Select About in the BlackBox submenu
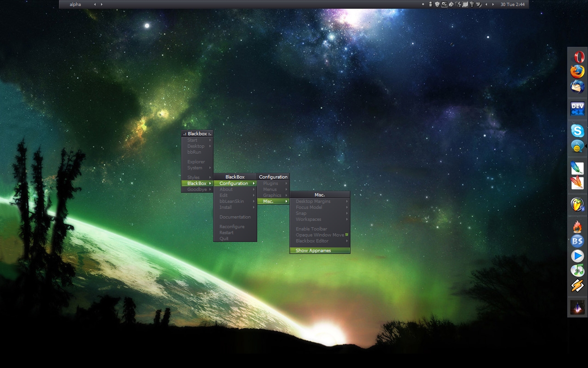 [235, 190]
